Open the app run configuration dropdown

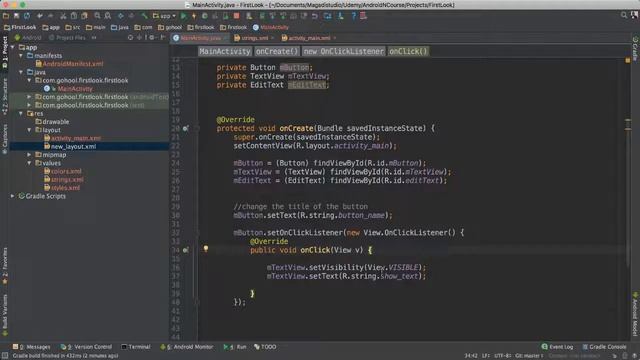[x=164, y=16]
